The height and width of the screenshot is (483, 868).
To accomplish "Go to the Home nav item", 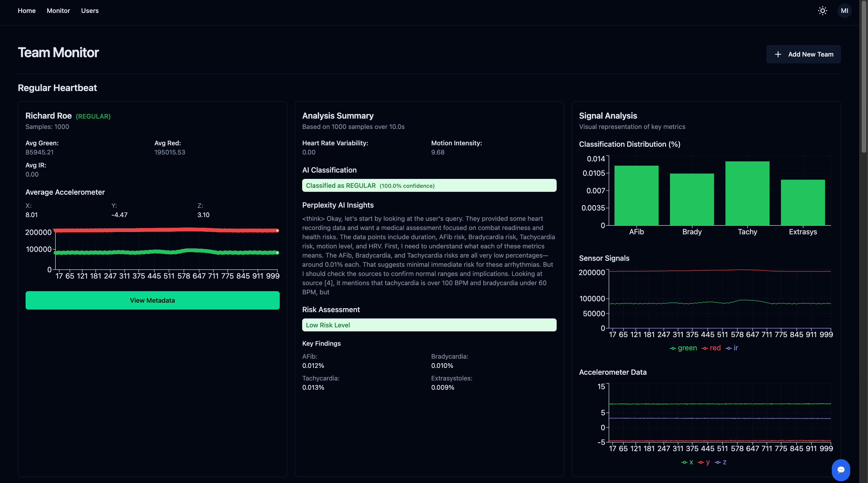I will (x=27, y=11).
